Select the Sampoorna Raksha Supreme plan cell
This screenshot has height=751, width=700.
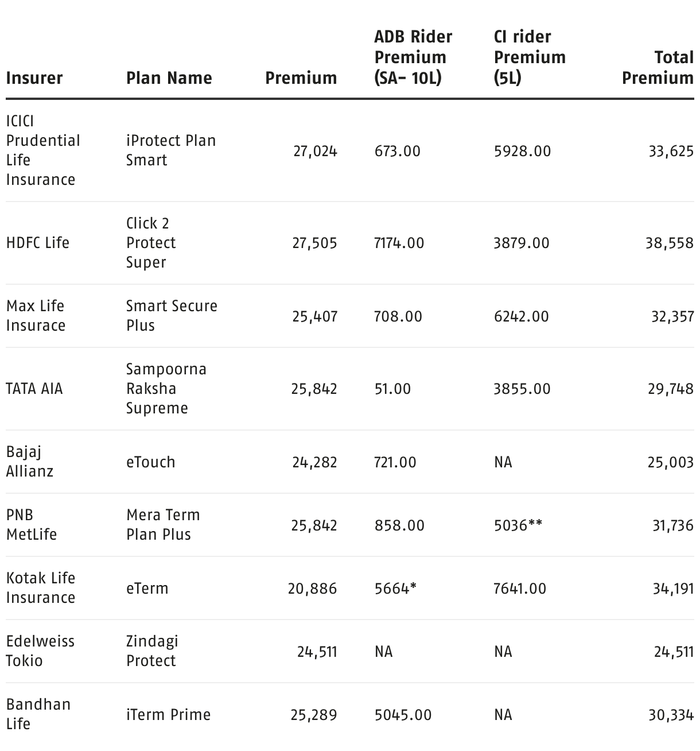coord(166,389)
